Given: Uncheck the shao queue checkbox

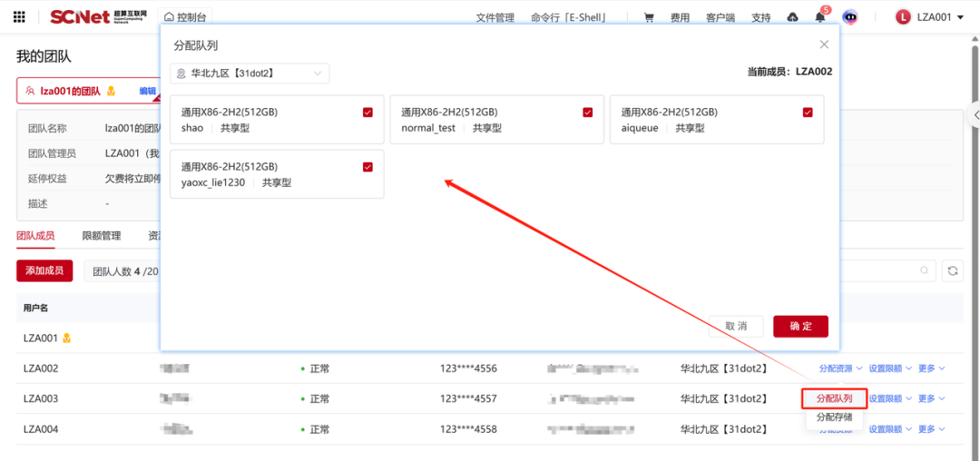Looking at the screenshot, I should [367, 113].
